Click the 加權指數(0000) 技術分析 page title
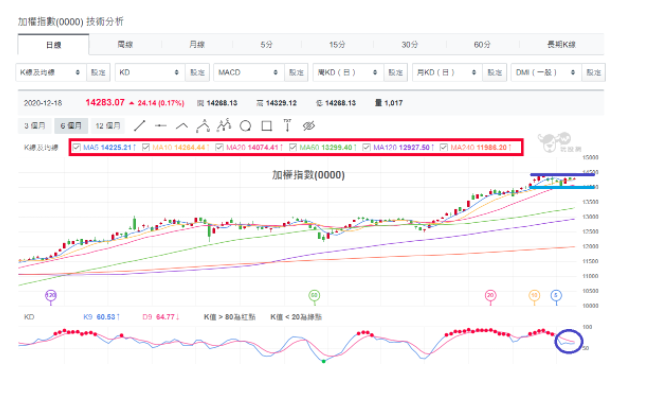Viewport: 645px width, 399px height. pos(70,21)
